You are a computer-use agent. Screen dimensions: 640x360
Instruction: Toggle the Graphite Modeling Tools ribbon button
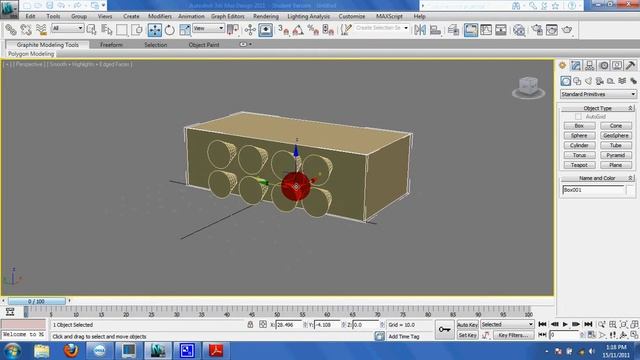point(471,30)
